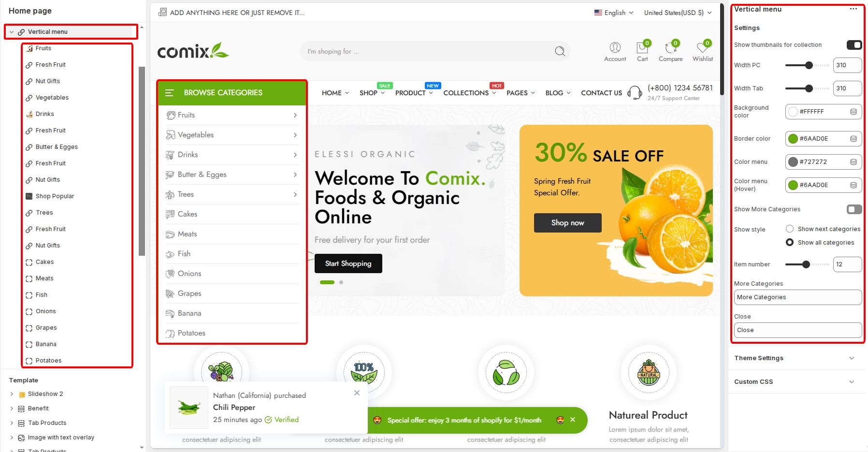This screenshot has height=452, width=868.
Task: Open the English language dropdown
Action: tap(614, 13)
